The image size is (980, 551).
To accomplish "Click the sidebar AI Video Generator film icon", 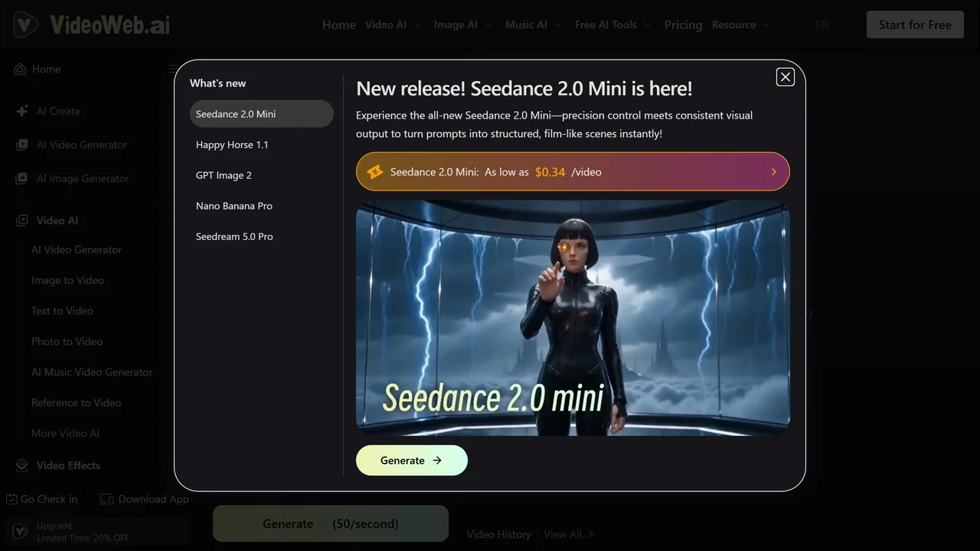I will 22,145.
